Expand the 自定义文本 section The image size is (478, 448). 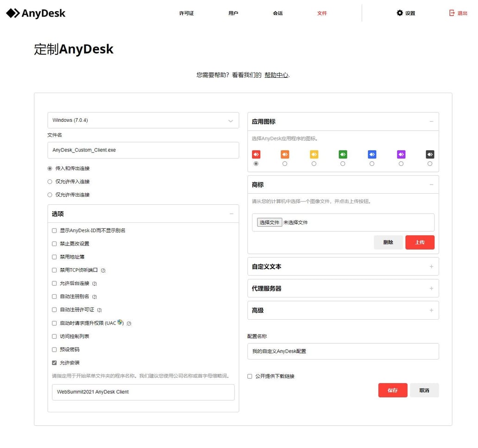pyautogui.click(x=431, y=266)
